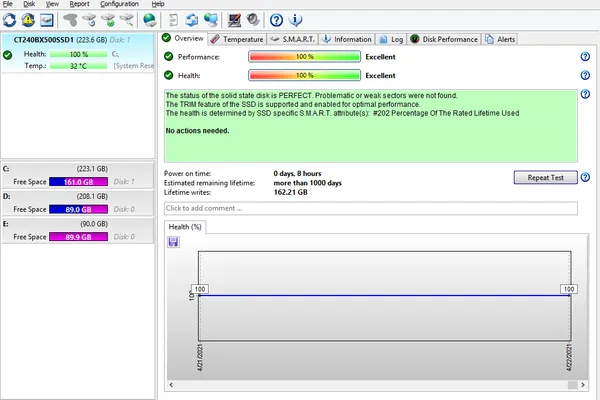The image size is (600, 400).
Task: Click help icon next to Health bar
Action: [x=585, y=75]
